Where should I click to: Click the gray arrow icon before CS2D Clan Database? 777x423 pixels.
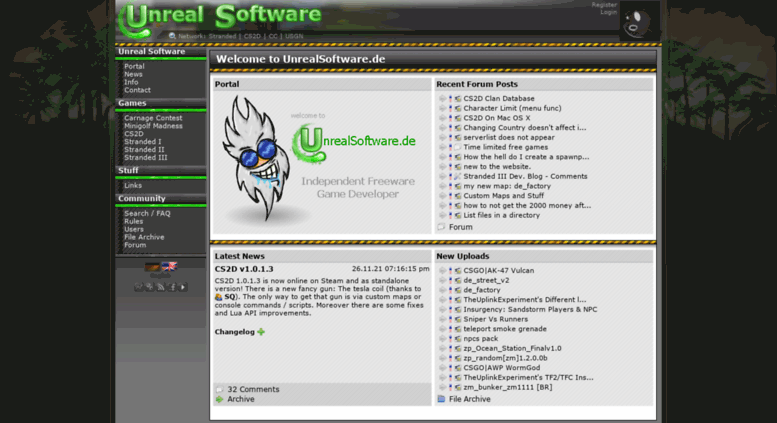tap(442, 99)
